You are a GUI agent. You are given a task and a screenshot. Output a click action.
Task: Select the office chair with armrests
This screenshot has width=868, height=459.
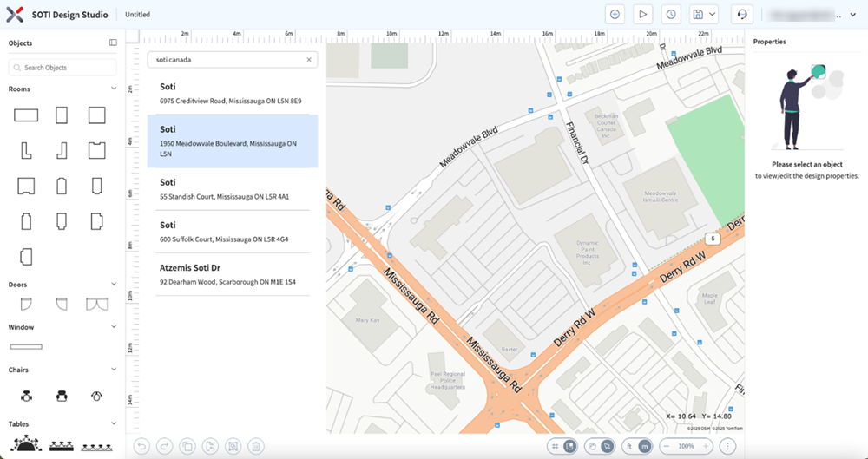click(x=26, y=396)
